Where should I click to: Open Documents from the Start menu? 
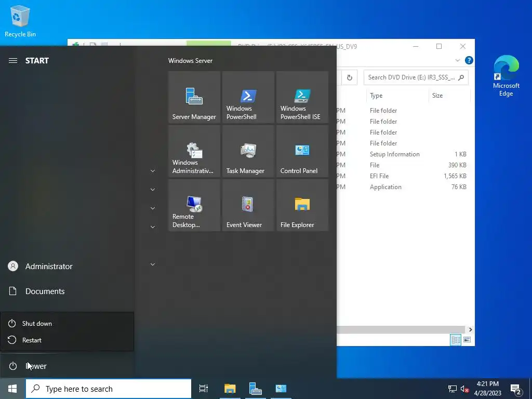click(x=67, y=291)
